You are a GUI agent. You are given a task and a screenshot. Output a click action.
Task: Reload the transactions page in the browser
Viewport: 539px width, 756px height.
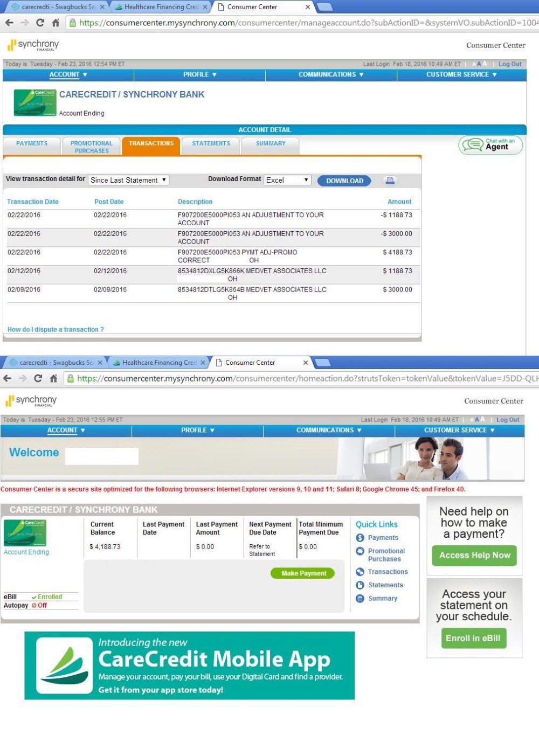point(40,23)
